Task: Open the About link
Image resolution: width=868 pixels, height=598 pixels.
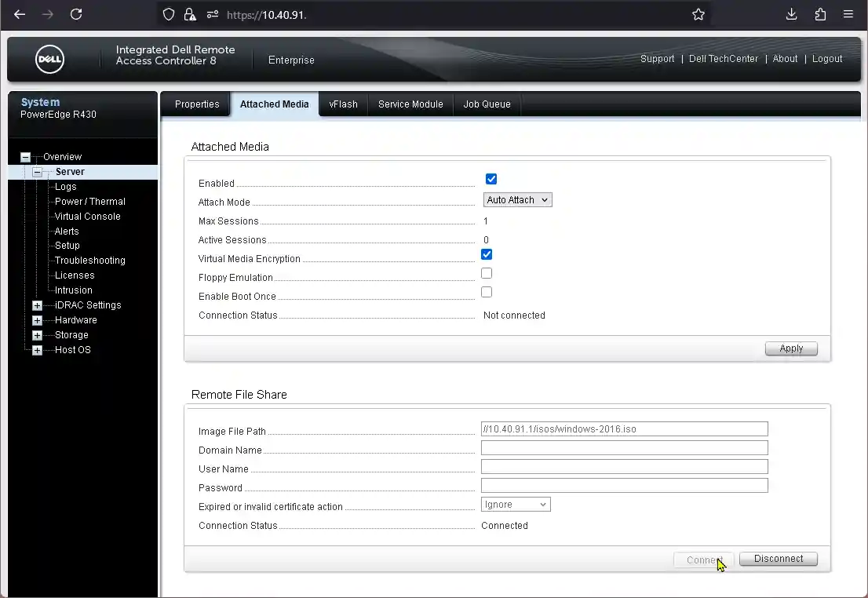Action: click(x=785, y=59)
